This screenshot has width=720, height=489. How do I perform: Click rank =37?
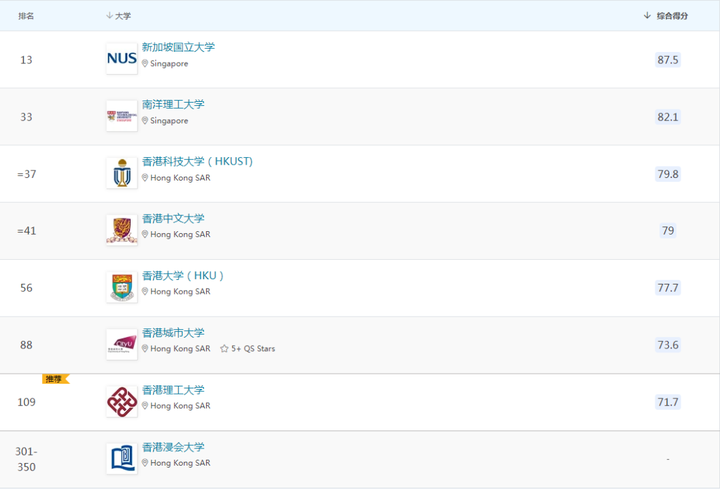pyautogui.click(x=26, y=174)
